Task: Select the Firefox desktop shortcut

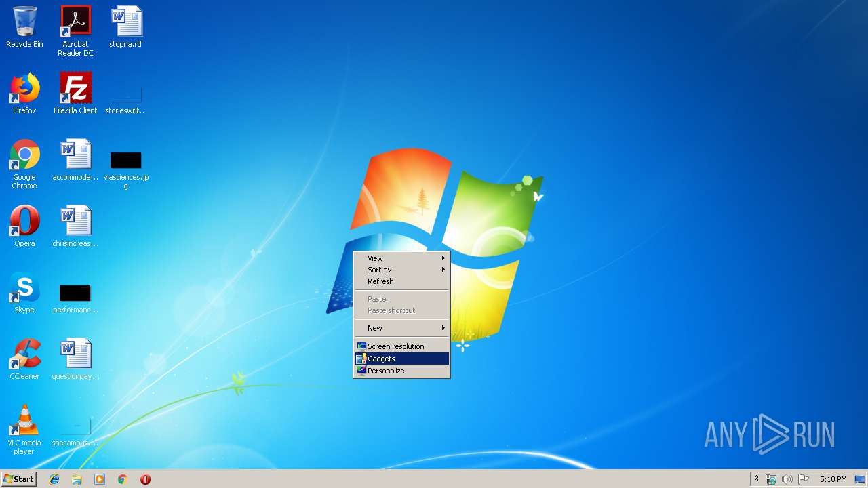Action: tap(24, 94)
